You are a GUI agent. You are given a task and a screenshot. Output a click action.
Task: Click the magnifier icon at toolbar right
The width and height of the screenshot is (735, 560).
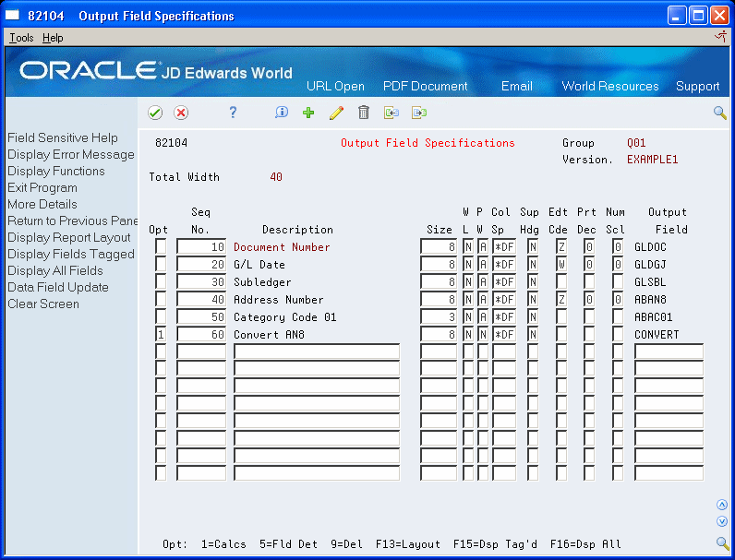click(720, 113)
